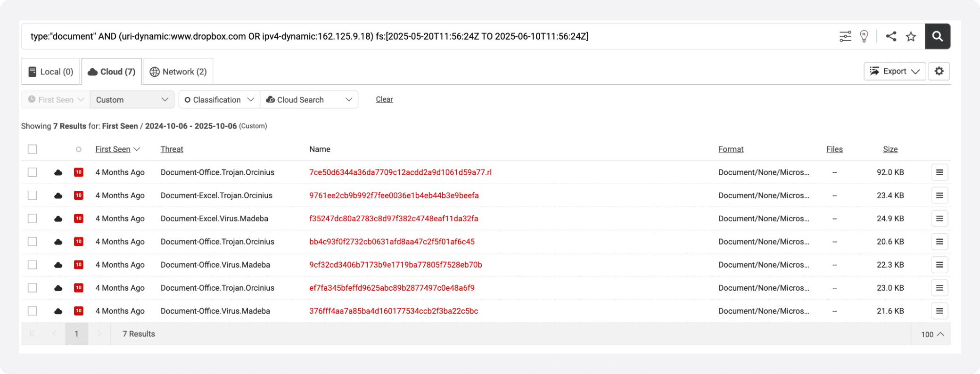This screenshot has height=374, width=980.
Task: Click inside the search query input field
Action: pos(424,36)
